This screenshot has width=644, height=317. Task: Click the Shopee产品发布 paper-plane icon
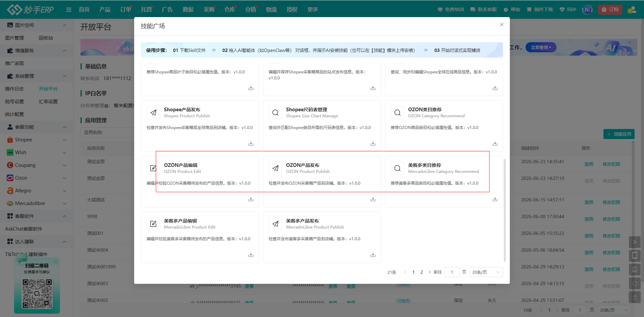pyautogui.click(x=153, y=113)
